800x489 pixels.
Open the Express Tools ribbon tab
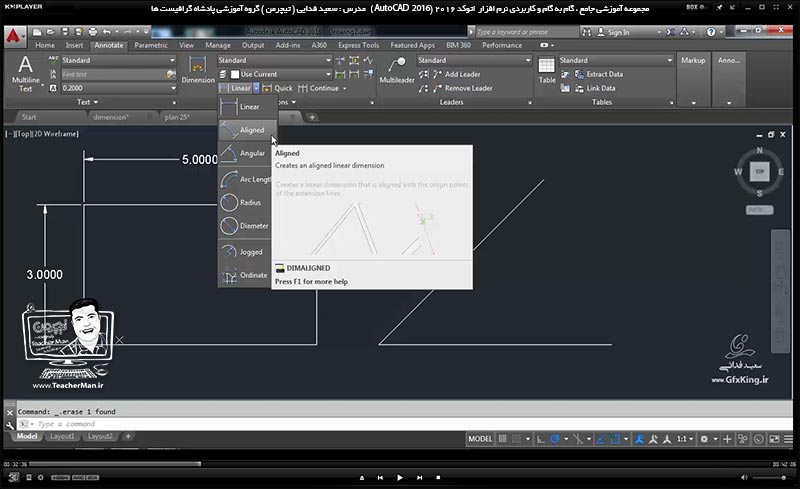(x=358, y=45)
